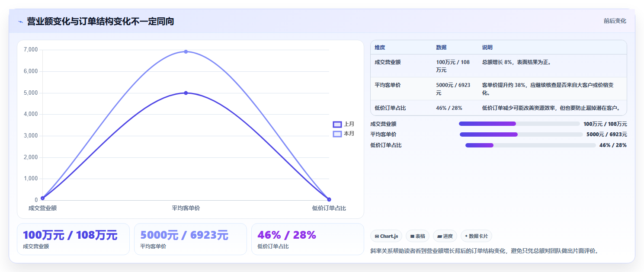Click the x-axis label 平均客单价
This screenshot has width=644, height=272.
point(186,208)
